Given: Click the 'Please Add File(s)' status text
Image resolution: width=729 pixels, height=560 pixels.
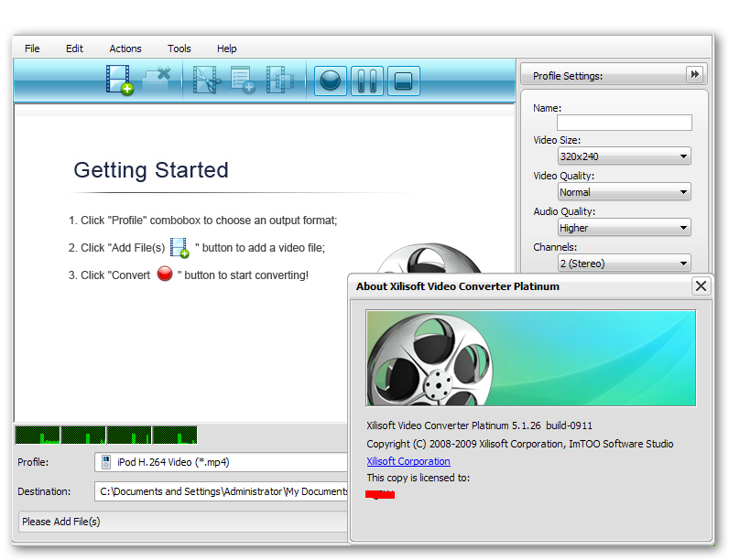Looking at the screenshot, I should [61, 522].
